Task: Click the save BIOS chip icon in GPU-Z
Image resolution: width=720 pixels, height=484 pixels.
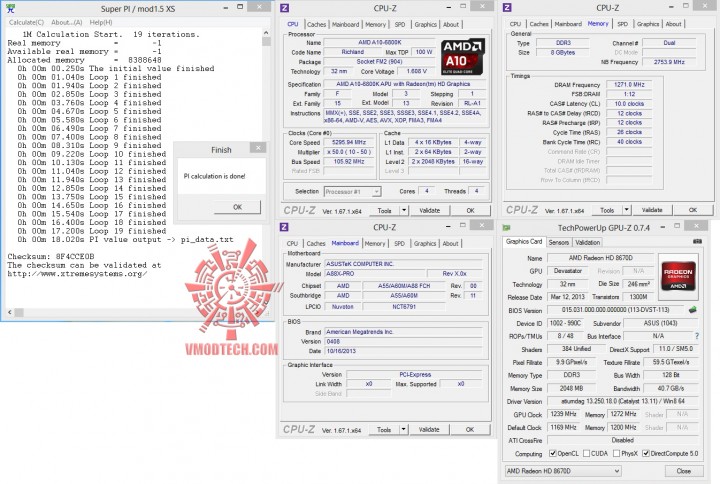Action: click(693, 310)
